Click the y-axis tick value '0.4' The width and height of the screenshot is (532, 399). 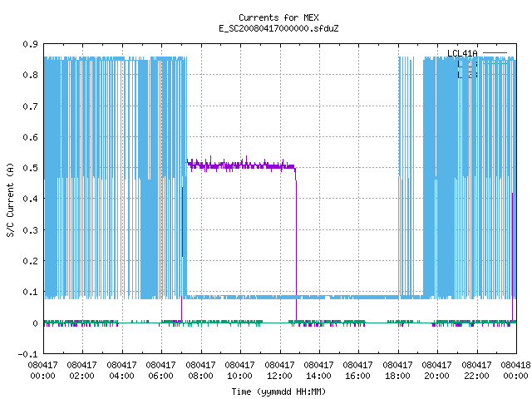pyautogui.click(x=31, y=199)
